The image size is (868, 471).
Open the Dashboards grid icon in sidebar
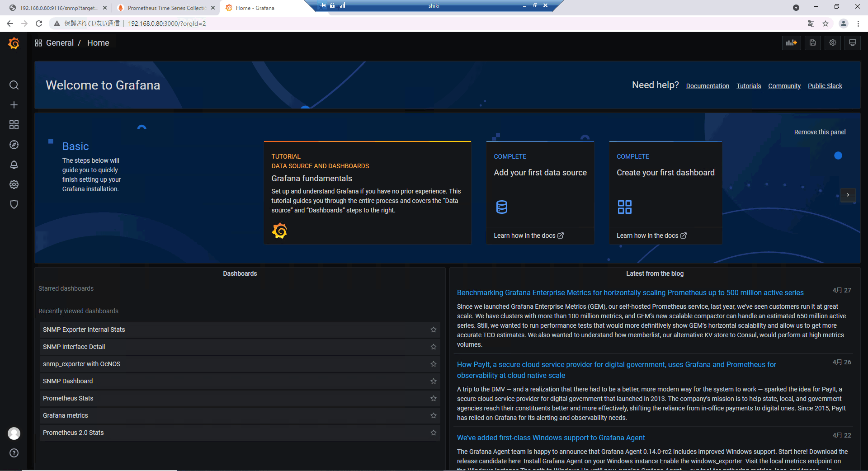point(14,125)
